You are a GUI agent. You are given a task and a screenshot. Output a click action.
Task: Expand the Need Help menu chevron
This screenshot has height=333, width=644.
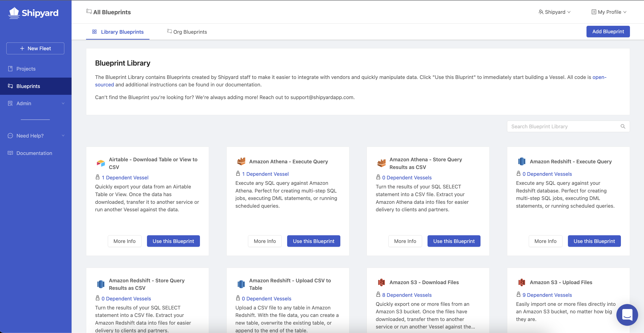(x=63, y=136)
